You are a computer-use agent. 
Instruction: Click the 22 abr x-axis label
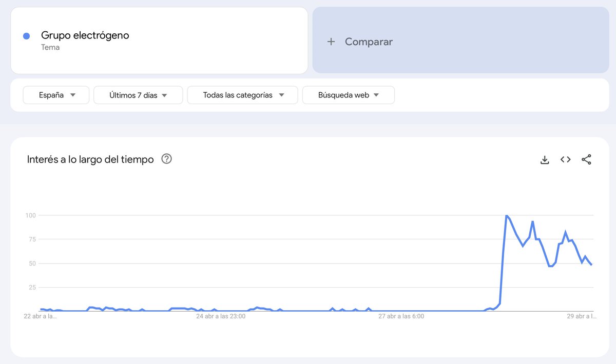[42, 316]
